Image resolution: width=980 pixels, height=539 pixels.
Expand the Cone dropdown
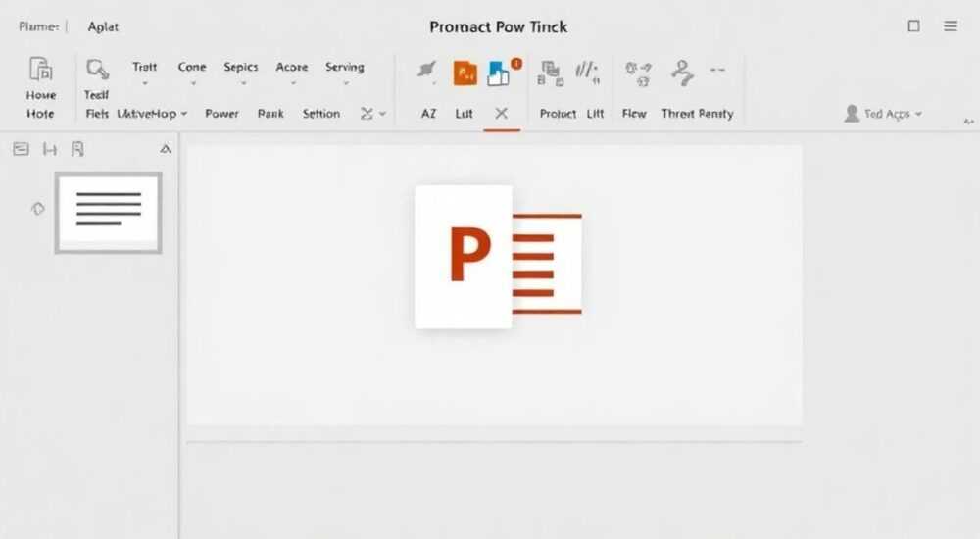193,83
